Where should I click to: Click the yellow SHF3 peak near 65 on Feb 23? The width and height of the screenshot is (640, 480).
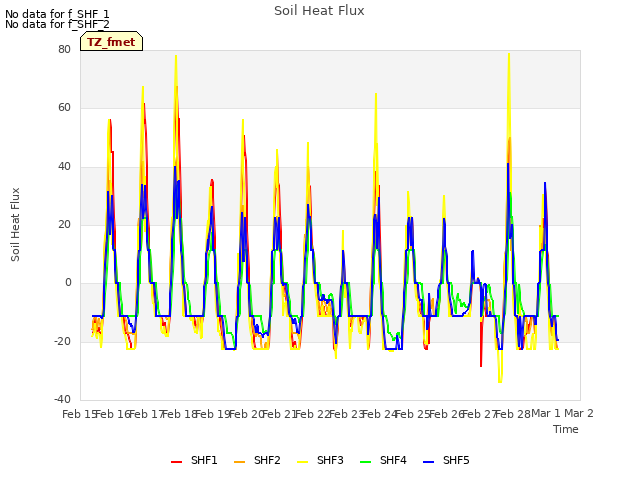pos(376,94)
